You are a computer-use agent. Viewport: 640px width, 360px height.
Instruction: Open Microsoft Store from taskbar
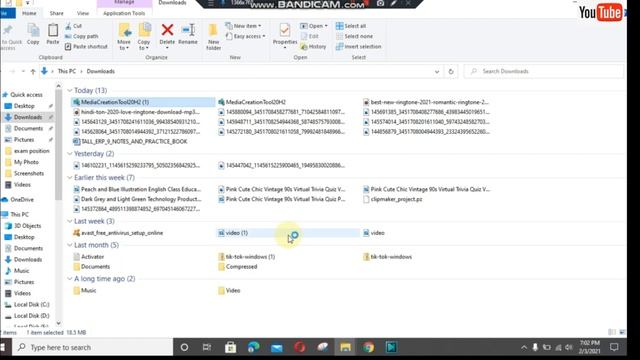pos(230,347)
